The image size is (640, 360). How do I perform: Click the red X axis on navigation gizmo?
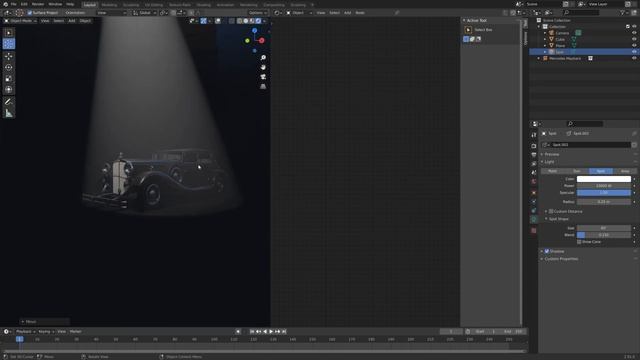262,40
